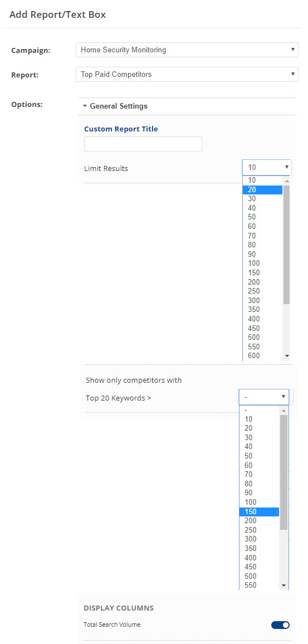The width and height of the screenshot is (308, 644).
Task: Click the Keywords list scrollbar thumb
Action: point(283,472)
